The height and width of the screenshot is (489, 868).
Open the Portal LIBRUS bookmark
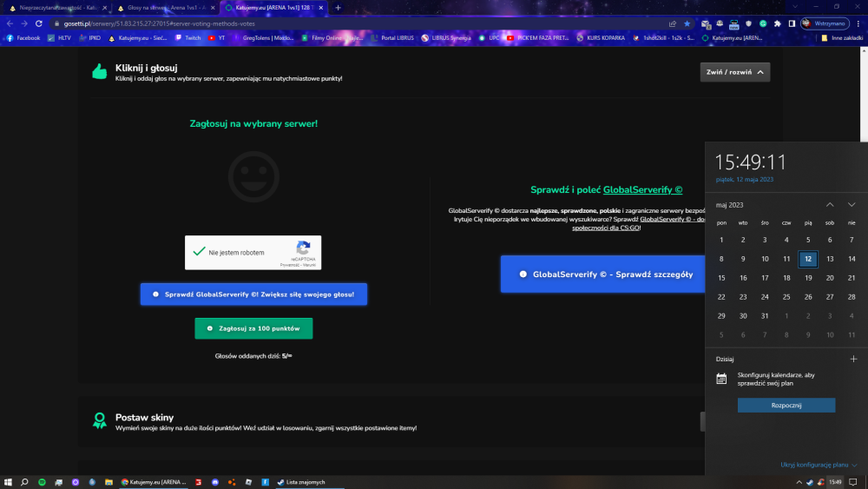click(392, 38)
